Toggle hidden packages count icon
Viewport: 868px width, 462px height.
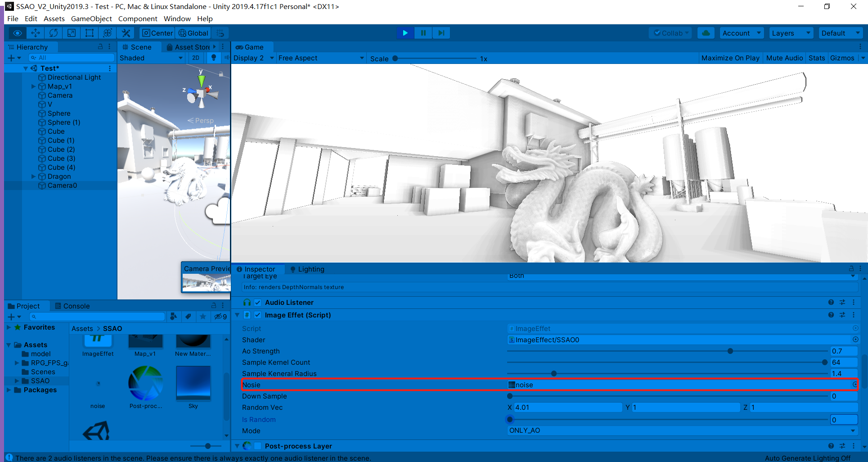(220, 317)
